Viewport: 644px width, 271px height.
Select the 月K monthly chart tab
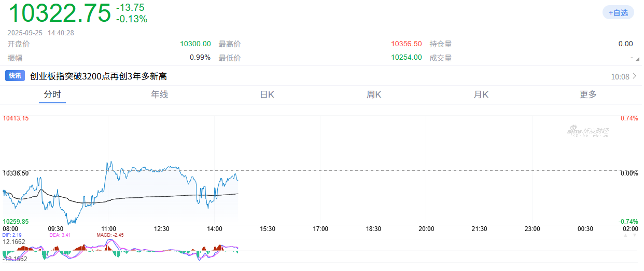[x=481, y=94]
